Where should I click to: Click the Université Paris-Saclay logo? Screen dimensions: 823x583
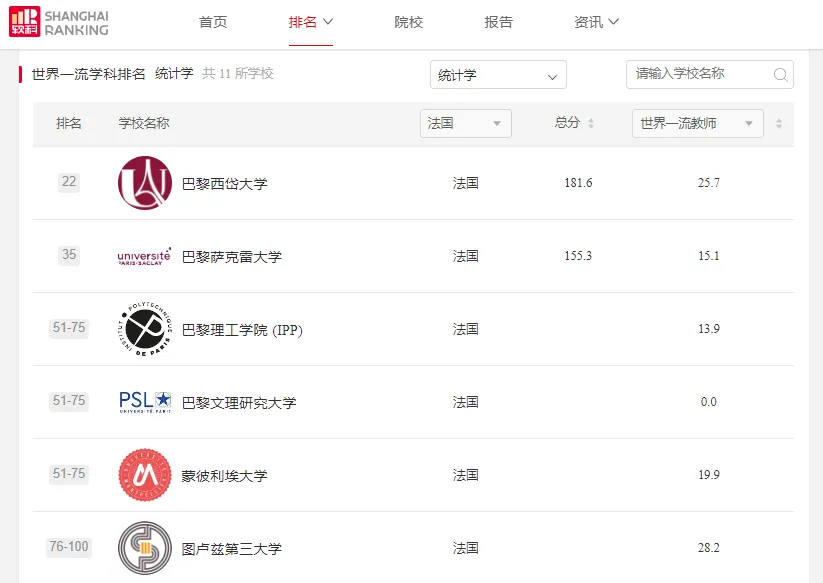(144, 256)
